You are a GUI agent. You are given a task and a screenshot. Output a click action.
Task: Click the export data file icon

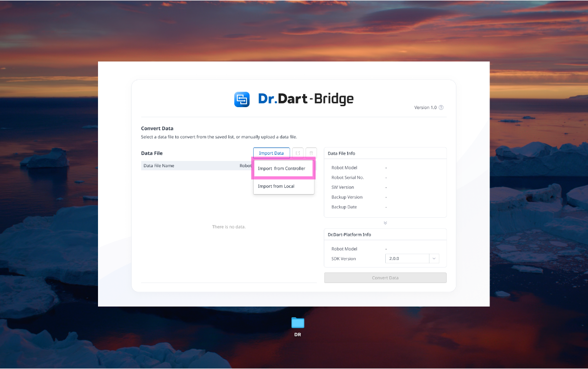pos(298,153)
